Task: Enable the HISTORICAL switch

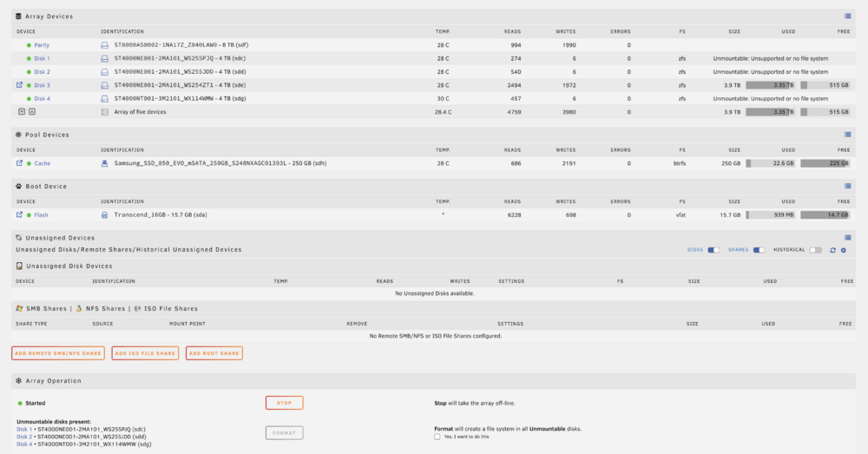Action: (x=815, y=250)
